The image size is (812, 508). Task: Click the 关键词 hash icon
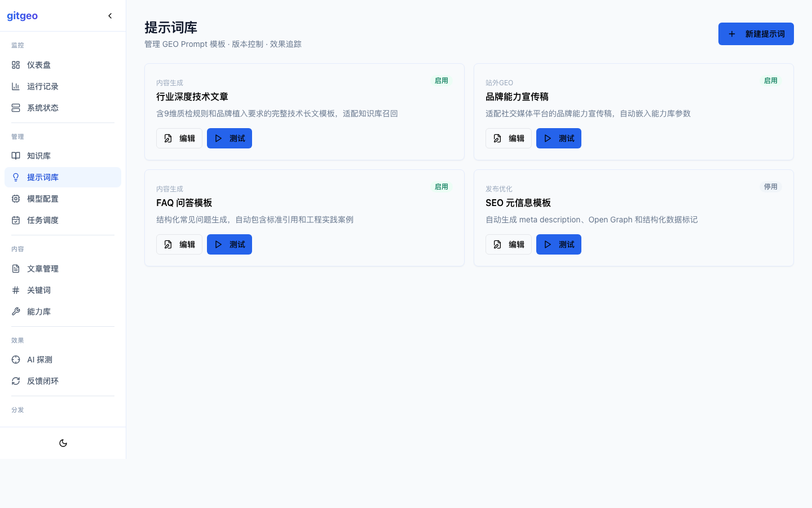[16, 290]
